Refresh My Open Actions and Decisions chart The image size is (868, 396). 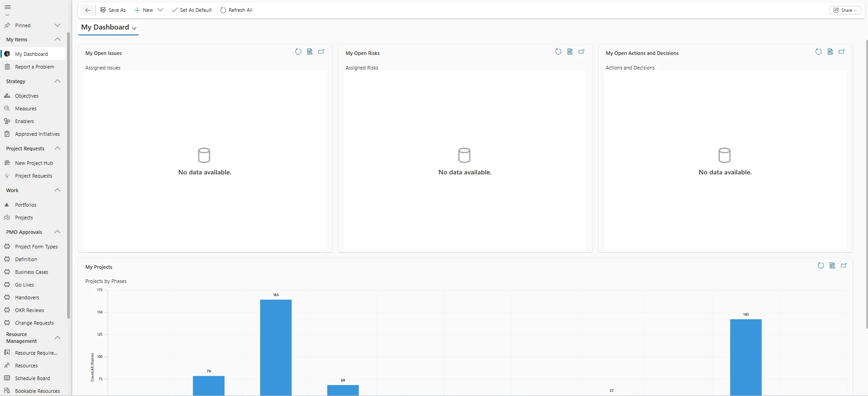point(819,52)
